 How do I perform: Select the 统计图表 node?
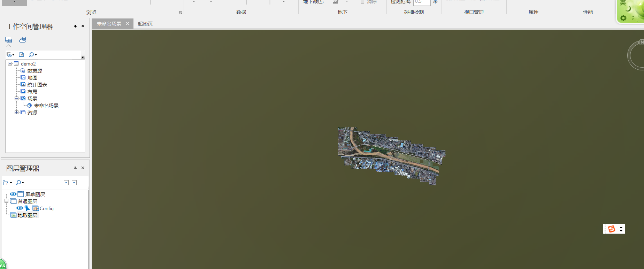[37, 85]
